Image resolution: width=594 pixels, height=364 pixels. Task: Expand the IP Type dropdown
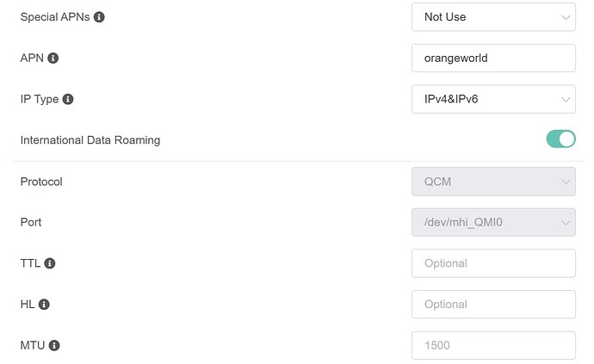pos(492,99)
